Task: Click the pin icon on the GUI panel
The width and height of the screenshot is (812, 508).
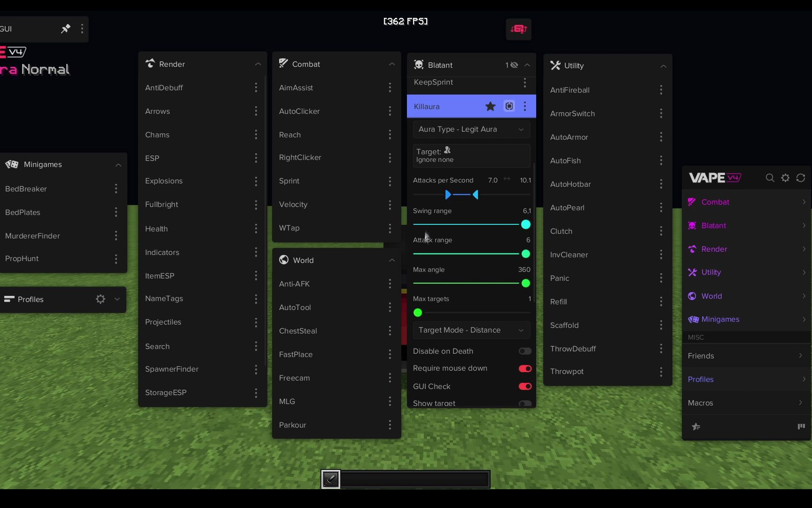Action: tap(65, 29)
